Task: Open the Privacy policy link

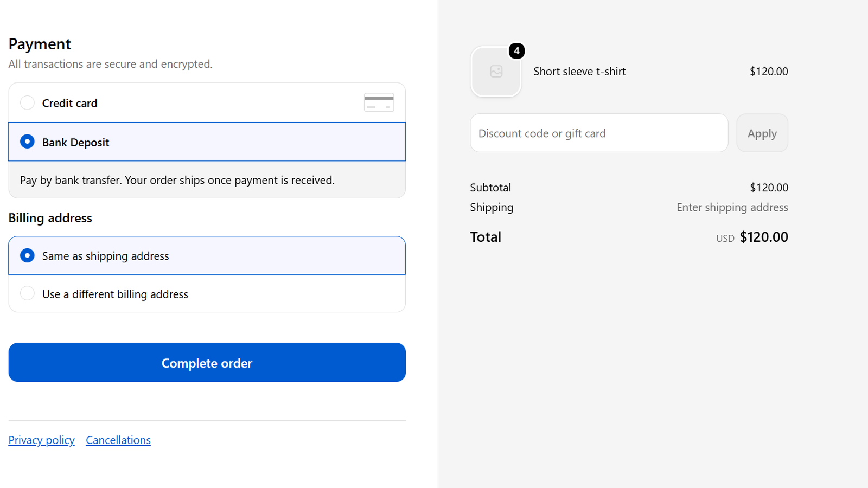Action: [x=41, y=440]
